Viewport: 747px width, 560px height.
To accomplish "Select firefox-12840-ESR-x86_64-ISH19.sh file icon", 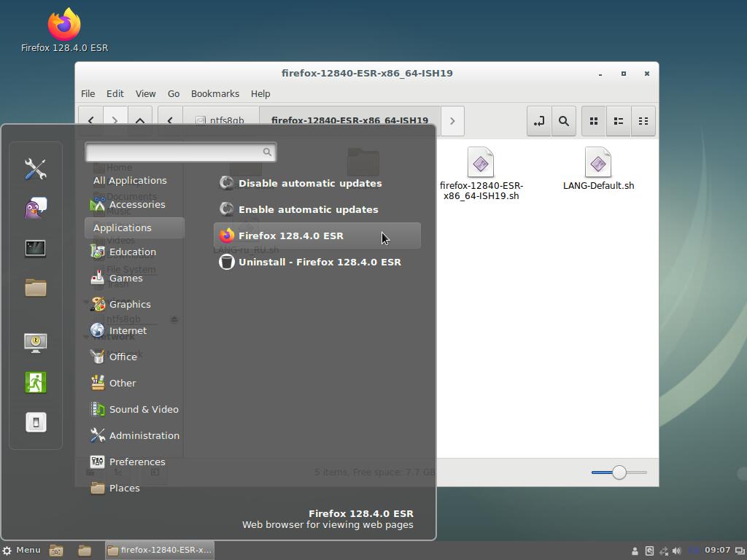I will pos(481,163).
